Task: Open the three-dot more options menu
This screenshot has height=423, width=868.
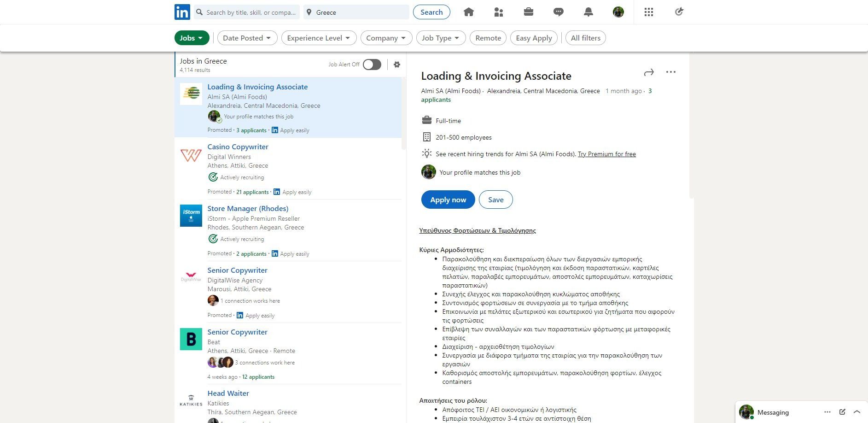Action: pos(671,72)
